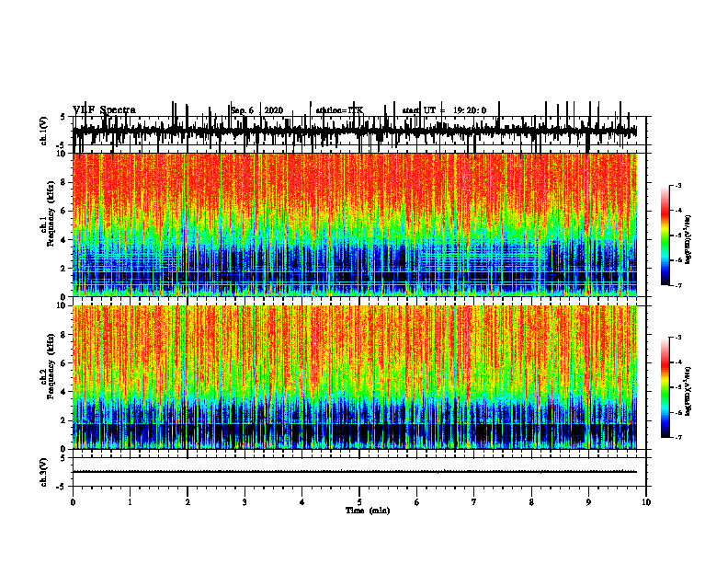Click the ch.2 Frequency (kHz) axis label
This screenshot has width=728, height=563.
click(x=47, y=367)
